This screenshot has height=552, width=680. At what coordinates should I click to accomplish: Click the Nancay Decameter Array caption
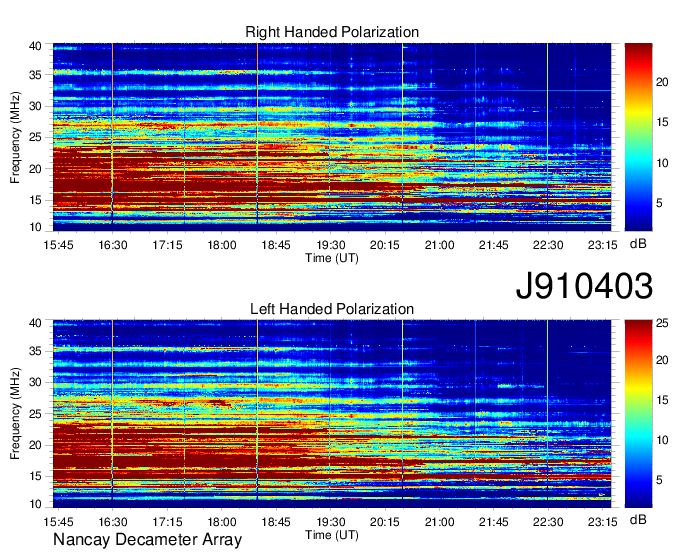point(147,539)
